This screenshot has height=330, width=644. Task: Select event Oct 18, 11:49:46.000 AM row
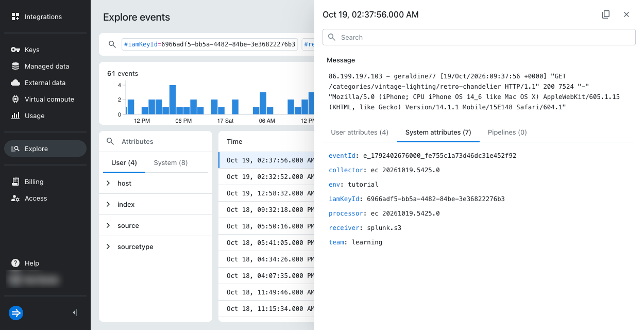coord(266,292)
